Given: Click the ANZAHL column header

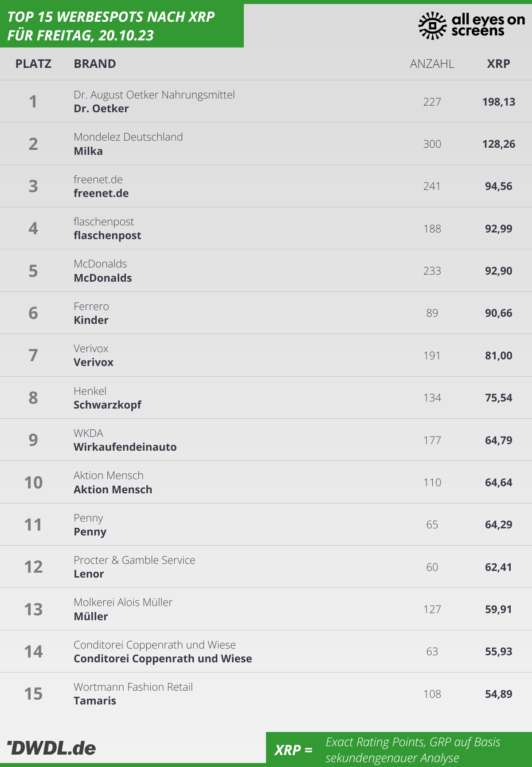Looking at the screenshot, I should click(x=432, y=64).
